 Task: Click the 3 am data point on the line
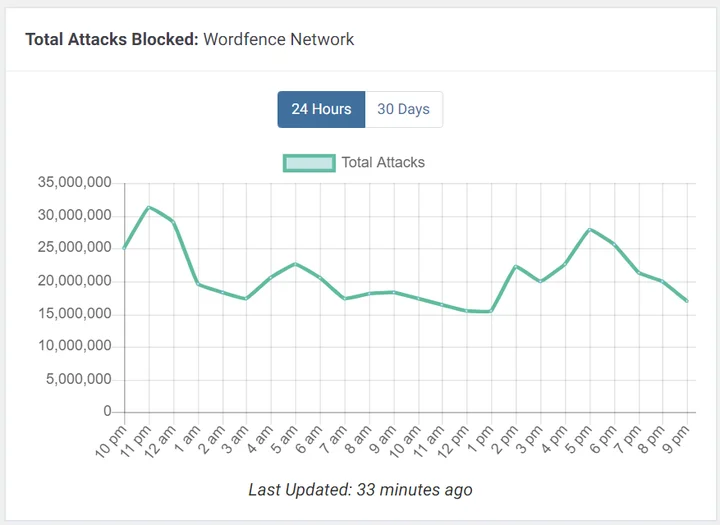(x=246, y=299)
